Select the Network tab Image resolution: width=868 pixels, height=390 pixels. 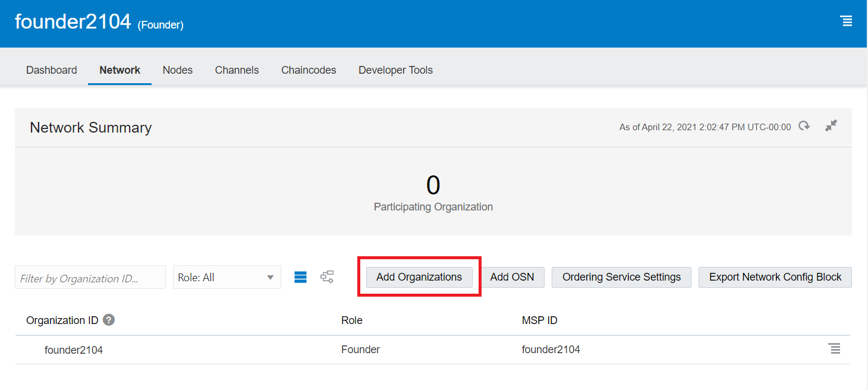119,70
